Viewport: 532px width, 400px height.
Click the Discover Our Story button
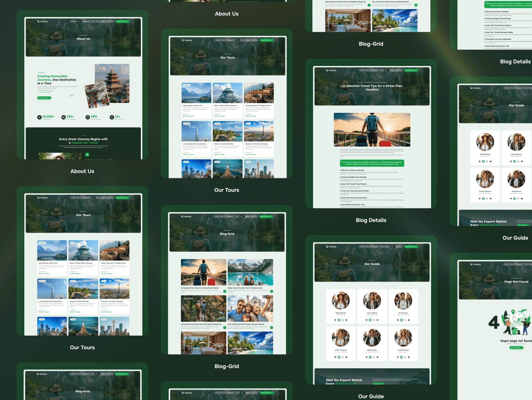pos(44,98)
